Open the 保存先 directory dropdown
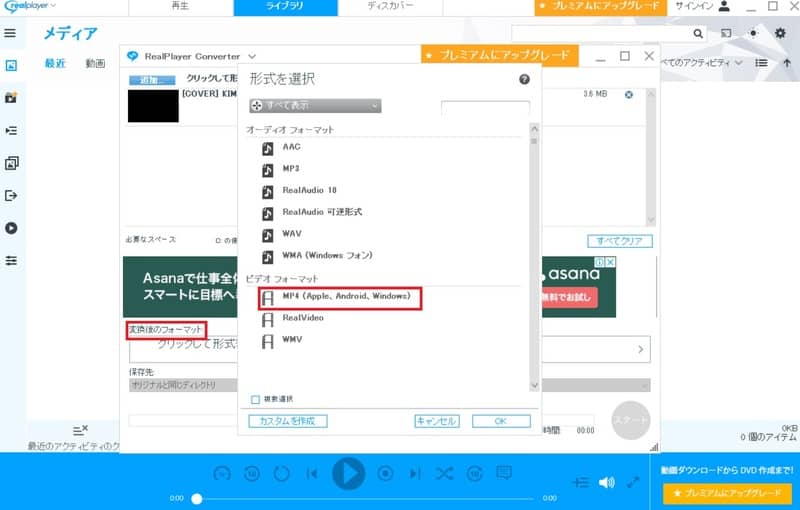 390,385
